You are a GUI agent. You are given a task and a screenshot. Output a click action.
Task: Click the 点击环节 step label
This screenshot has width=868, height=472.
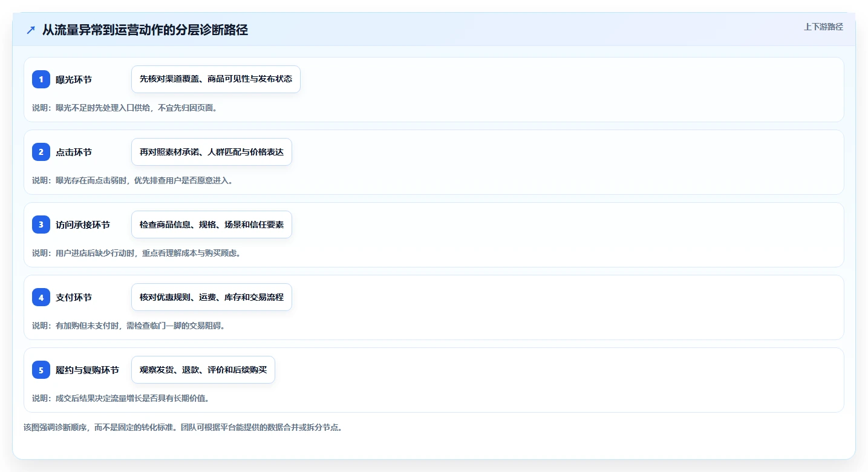point(74,152)
